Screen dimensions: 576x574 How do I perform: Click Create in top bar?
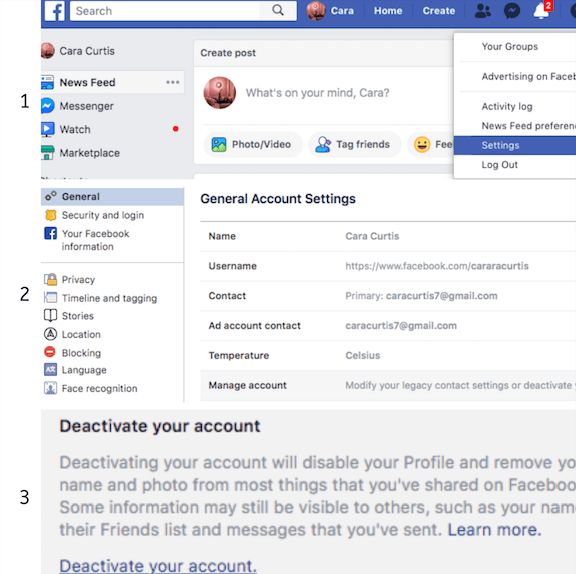pyautogui.click(x=439, y=11)
